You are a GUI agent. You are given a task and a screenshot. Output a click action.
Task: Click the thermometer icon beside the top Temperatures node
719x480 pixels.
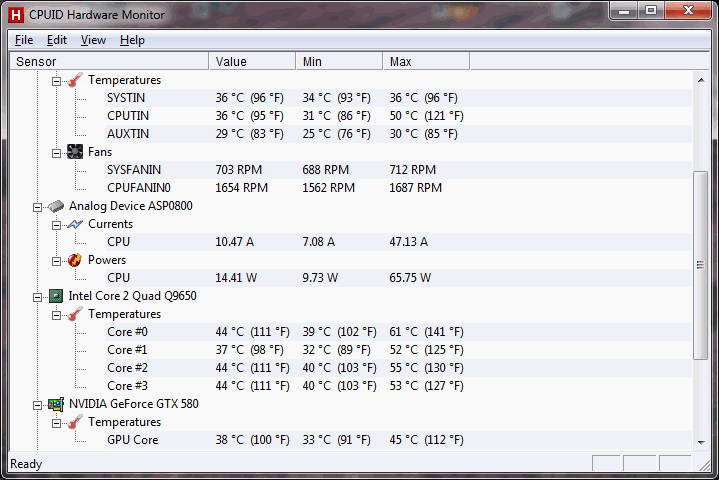point(75,80)
